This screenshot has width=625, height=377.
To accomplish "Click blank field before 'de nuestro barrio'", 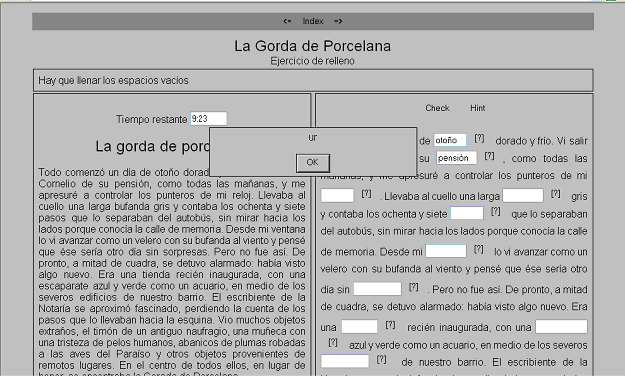I will click(345, 361).
